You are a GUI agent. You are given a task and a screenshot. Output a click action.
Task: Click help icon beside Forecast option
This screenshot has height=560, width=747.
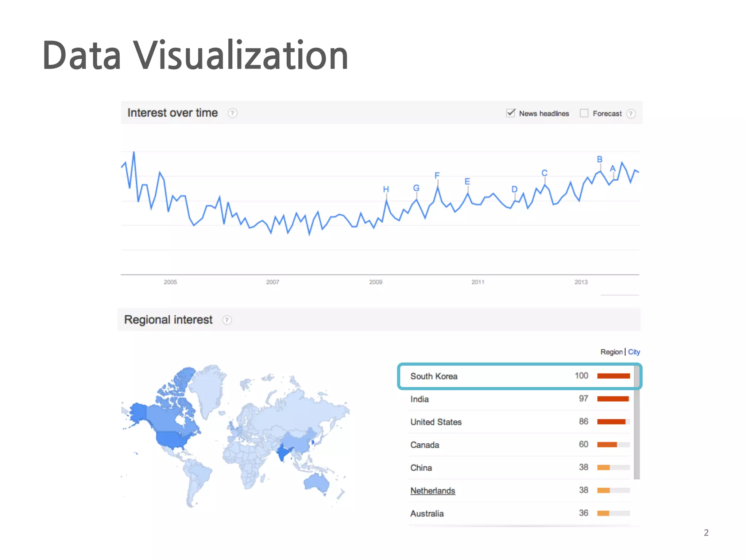(631, 114)
